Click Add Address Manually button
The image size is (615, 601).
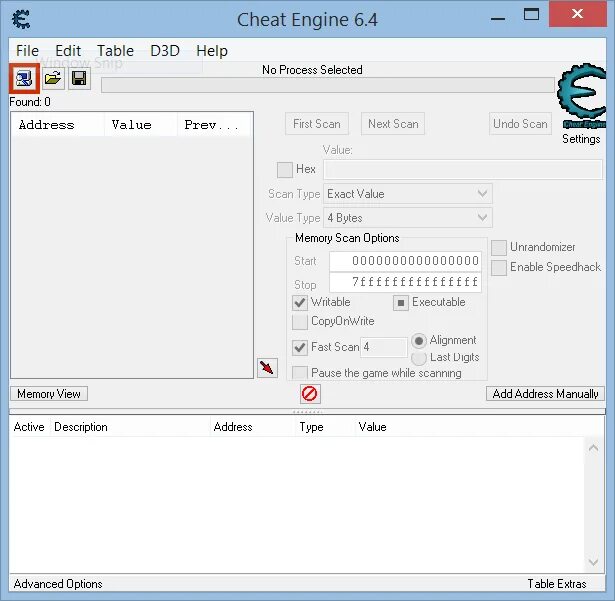[545, 393]
